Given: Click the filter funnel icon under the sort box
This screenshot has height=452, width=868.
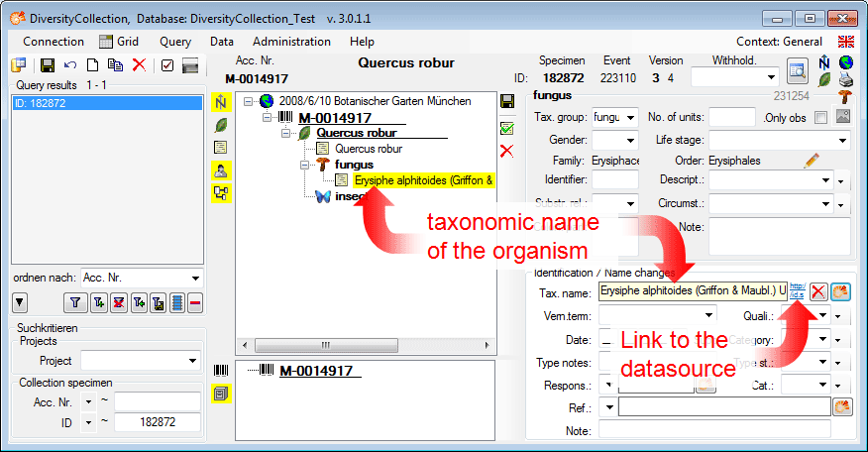Looking at the screenshot, I should [74, 303].
